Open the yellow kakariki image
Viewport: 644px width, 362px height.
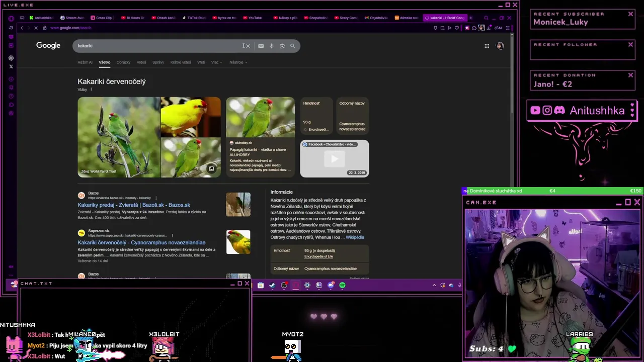190,117
